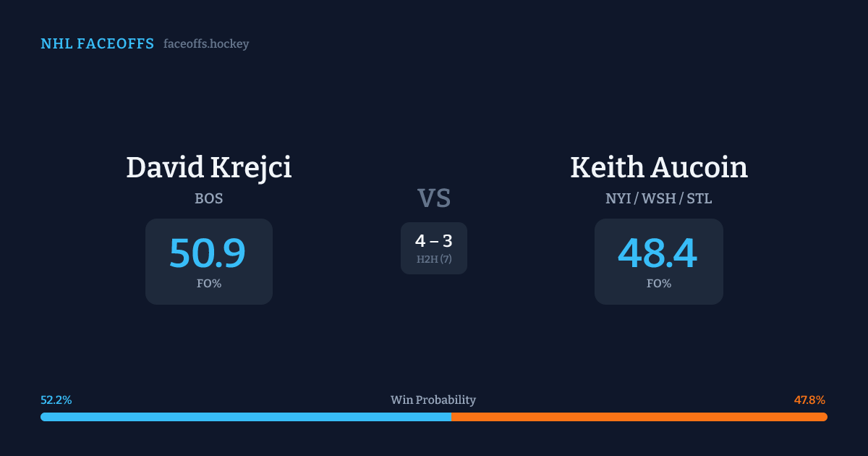The image size is (868, 456).
Task: Click the FO% label under 50.9
Action: click(x=208, y=284)
